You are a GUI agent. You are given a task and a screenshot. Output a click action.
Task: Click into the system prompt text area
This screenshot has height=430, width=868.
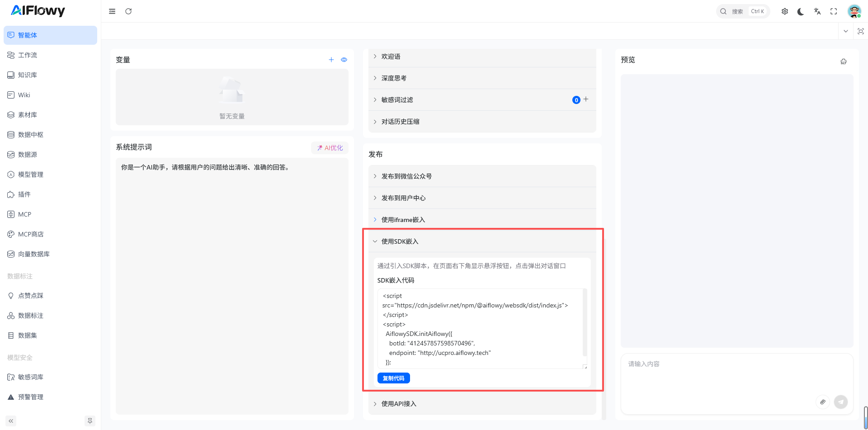coord(232,286)
